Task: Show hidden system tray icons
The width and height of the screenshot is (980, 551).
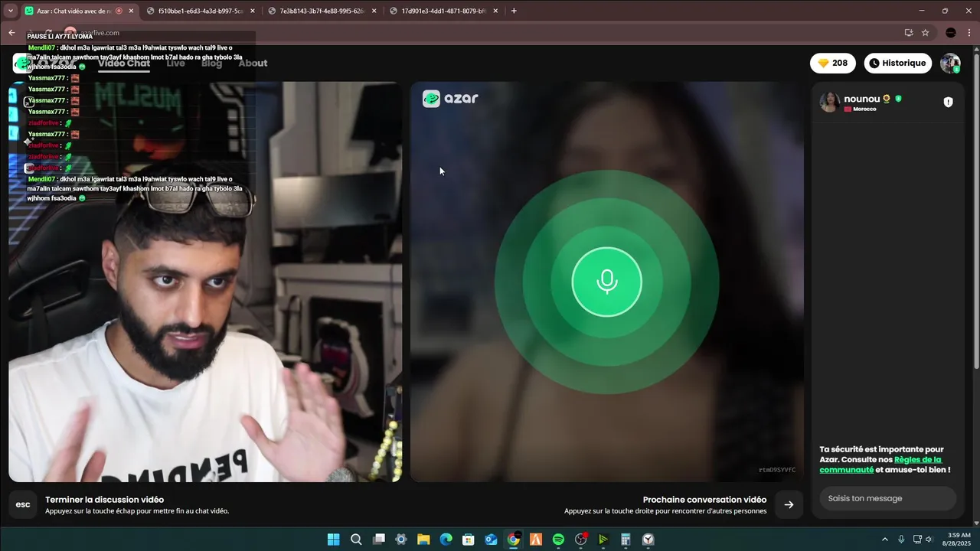Action: (x=885, y=540)
